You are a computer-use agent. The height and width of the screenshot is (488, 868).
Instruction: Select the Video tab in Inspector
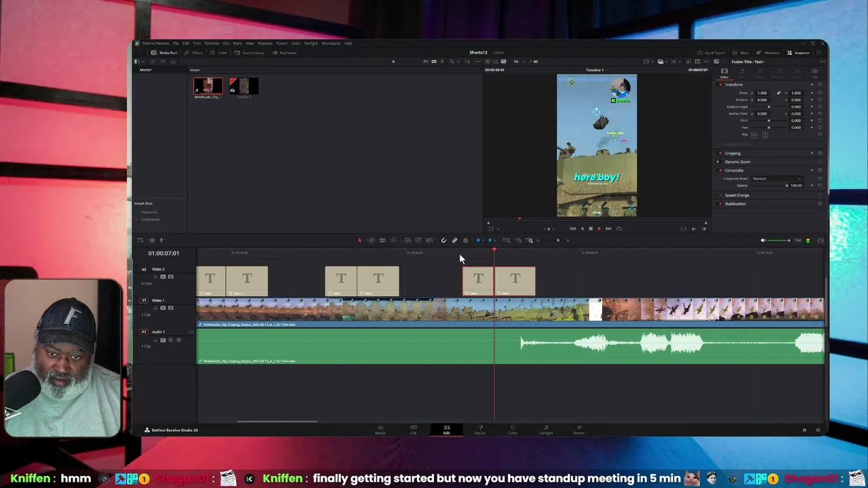tap(724, 73)
